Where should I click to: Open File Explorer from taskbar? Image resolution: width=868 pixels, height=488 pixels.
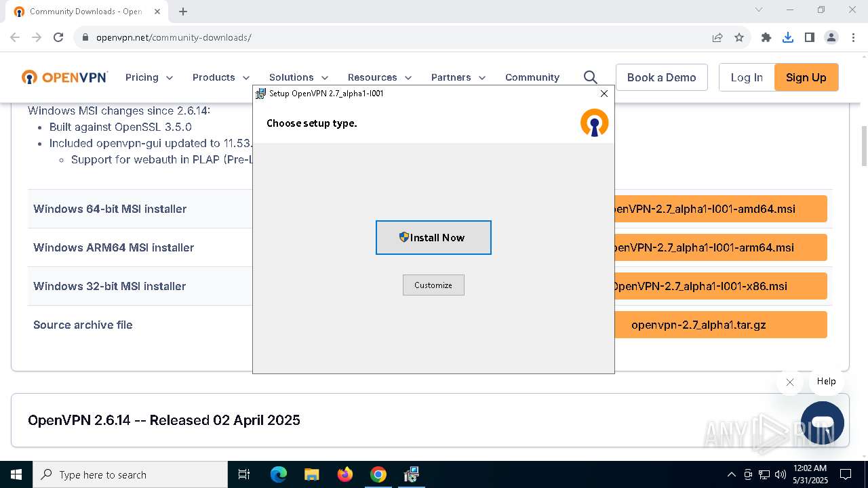(x=311, y=474)
